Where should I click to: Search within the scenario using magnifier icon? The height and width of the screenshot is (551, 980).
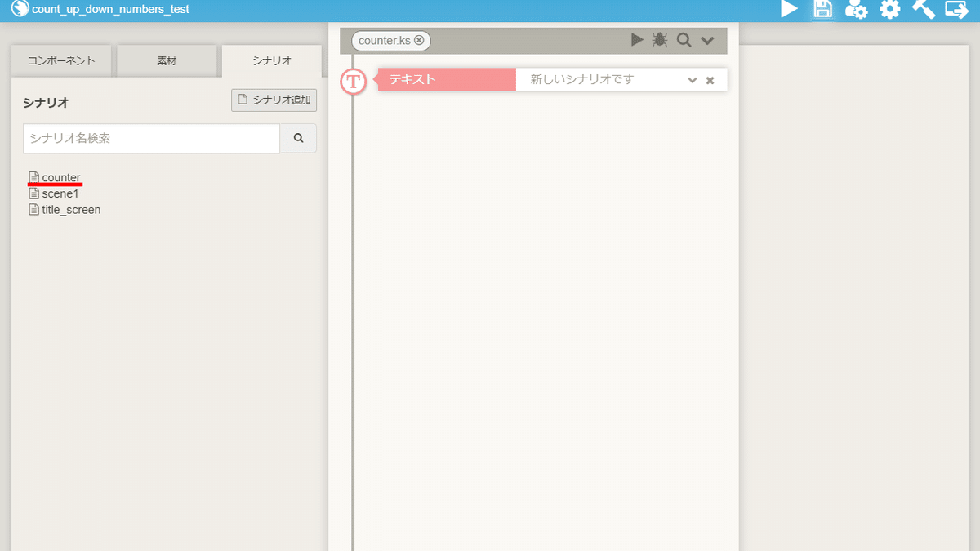(684, 40)
